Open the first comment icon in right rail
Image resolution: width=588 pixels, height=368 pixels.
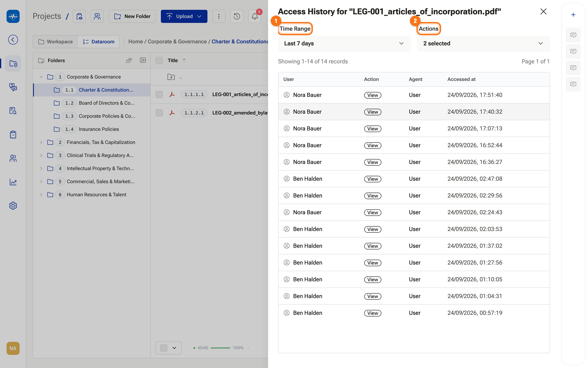point(573,35)
